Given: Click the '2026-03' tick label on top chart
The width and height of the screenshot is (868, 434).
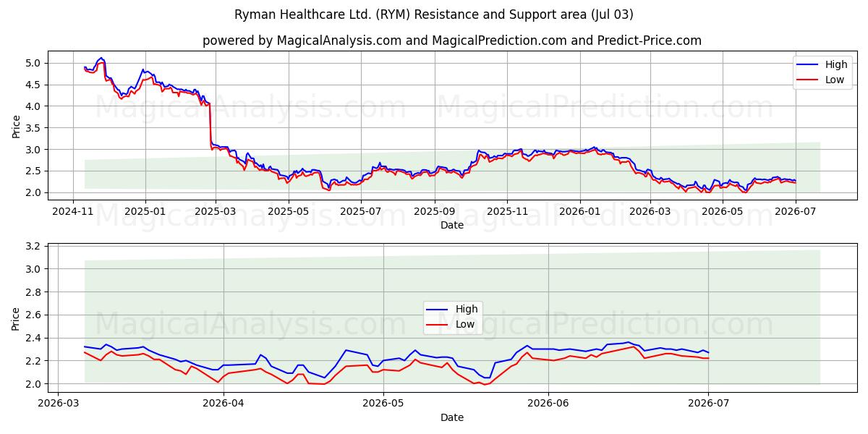Looking at the screenshot, I should (x=650, y=210).
